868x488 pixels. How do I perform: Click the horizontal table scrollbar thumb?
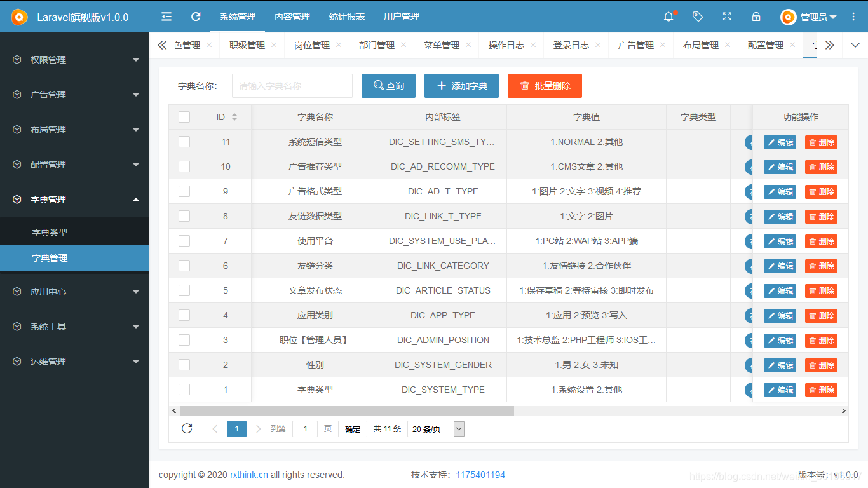point(347,411)
